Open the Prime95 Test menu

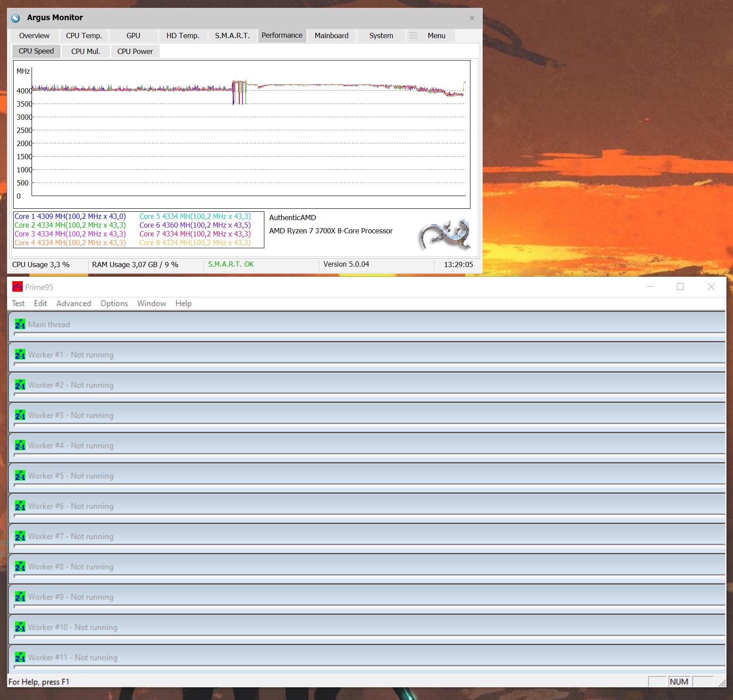pos(18,304)
